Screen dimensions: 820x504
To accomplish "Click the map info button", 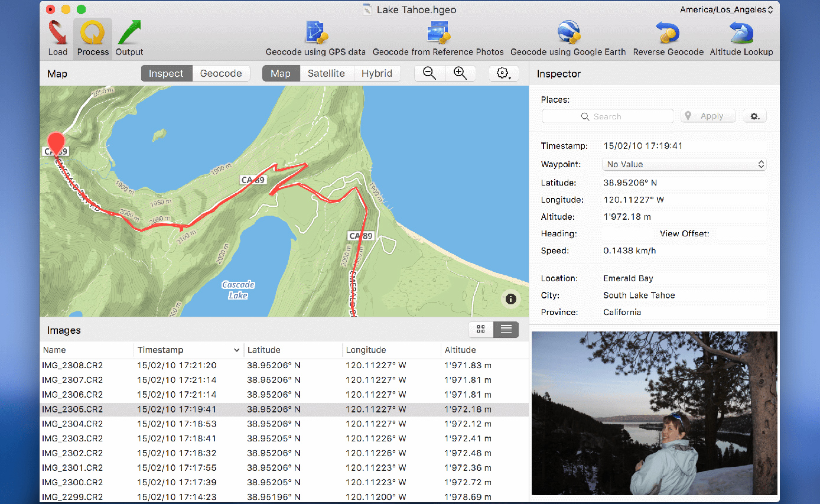I will 511,299.
